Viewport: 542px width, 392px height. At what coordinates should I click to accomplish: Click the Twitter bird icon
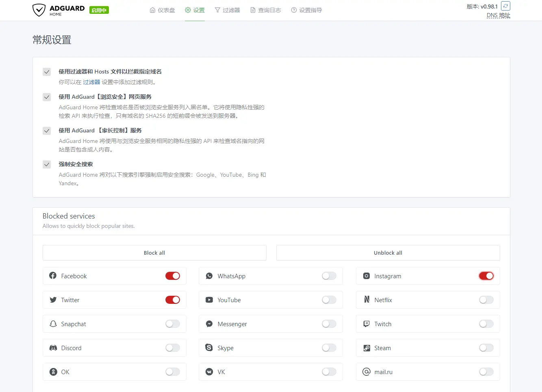pyautogui.click(x=53, y=300)
